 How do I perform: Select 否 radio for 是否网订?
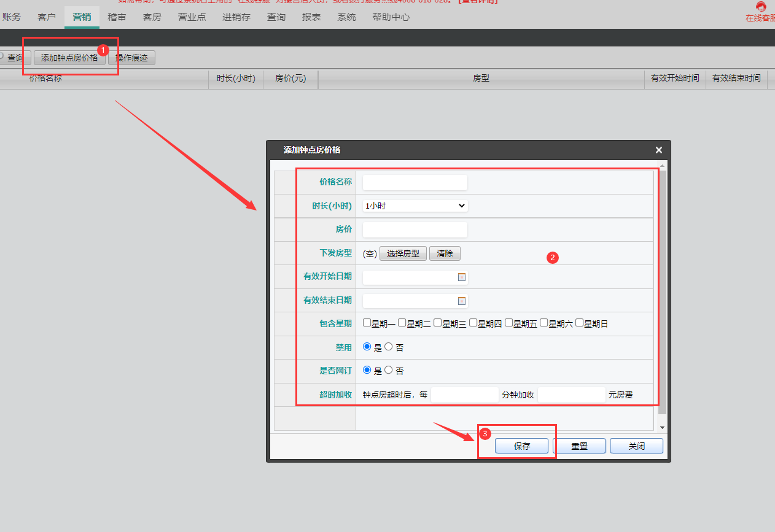pyautogui.click(x=389, y=370)
